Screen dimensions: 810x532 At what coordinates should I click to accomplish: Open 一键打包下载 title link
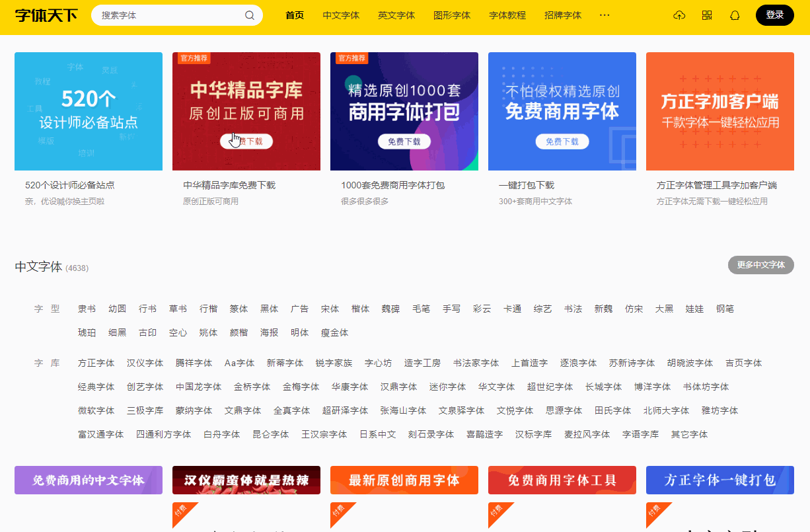click(x=527, y=185)
